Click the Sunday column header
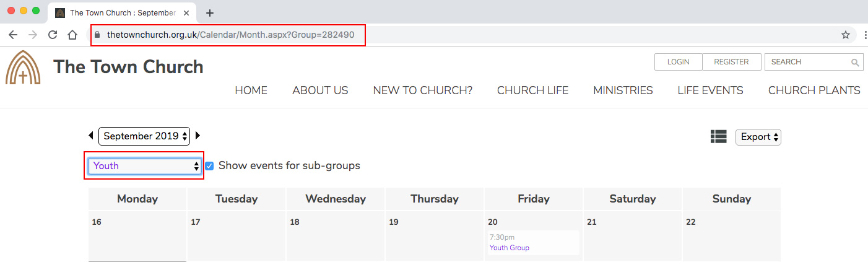The width and height of the screenshot is (868, 262). [732, 199]
